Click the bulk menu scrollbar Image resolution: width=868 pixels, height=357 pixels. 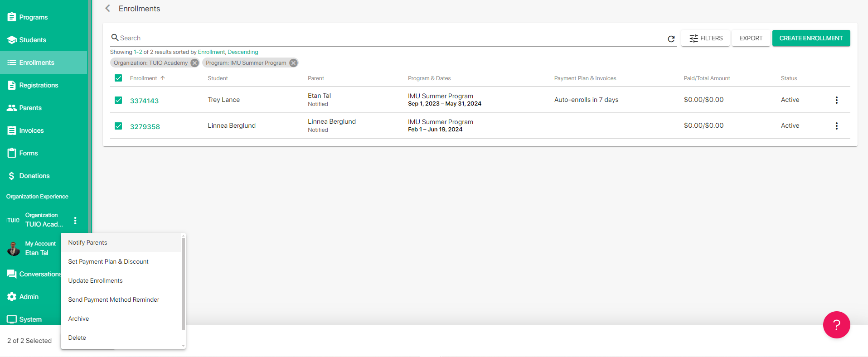pos(183,284)
